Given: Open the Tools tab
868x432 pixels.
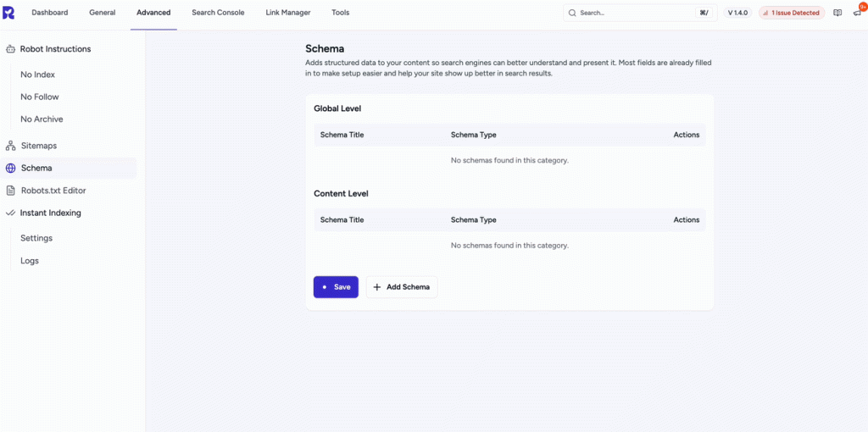Looking at the screenshot, I should [341, 12].
